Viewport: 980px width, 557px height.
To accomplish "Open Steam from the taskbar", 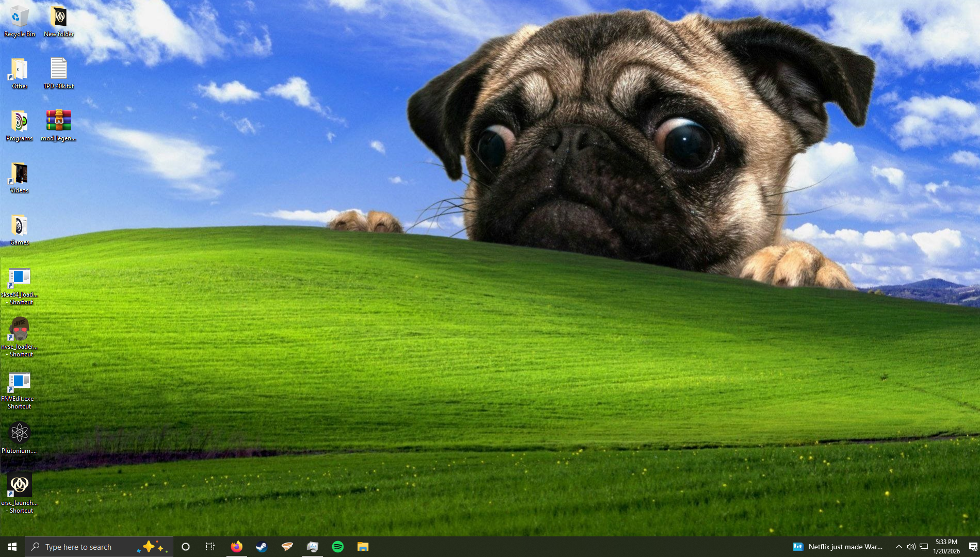I will coord(262,547).
